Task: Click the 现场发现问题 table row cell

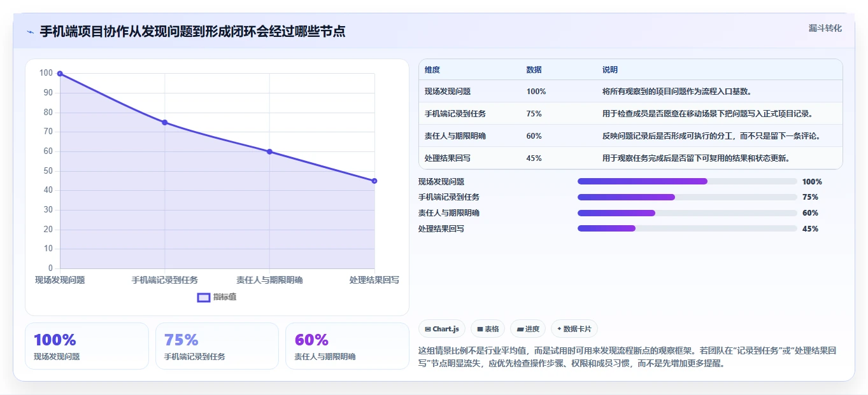Action: coord(448,92)
